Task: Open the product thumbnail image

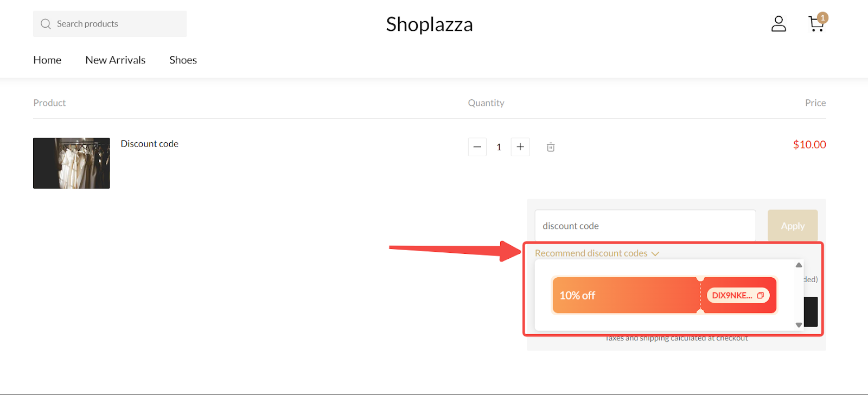Action: click(72, 163)
